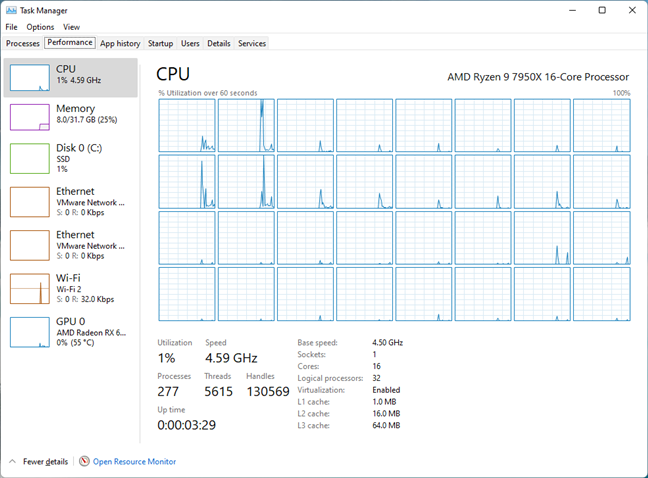Switch to the Processes tab

click(x=23, y=44)
